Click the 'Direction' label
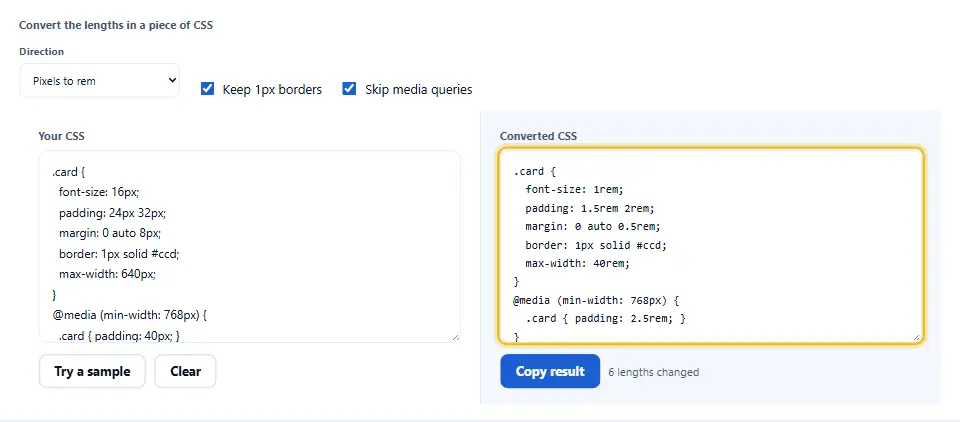960x422 pixels. pyautogui.click(x=42, y=51)
